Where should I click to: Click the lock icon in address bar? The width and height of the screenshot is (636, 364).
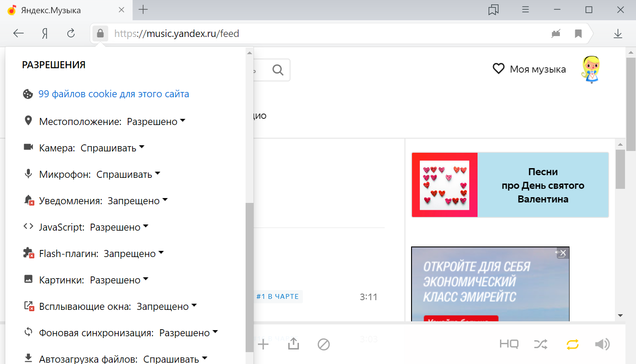100,33
